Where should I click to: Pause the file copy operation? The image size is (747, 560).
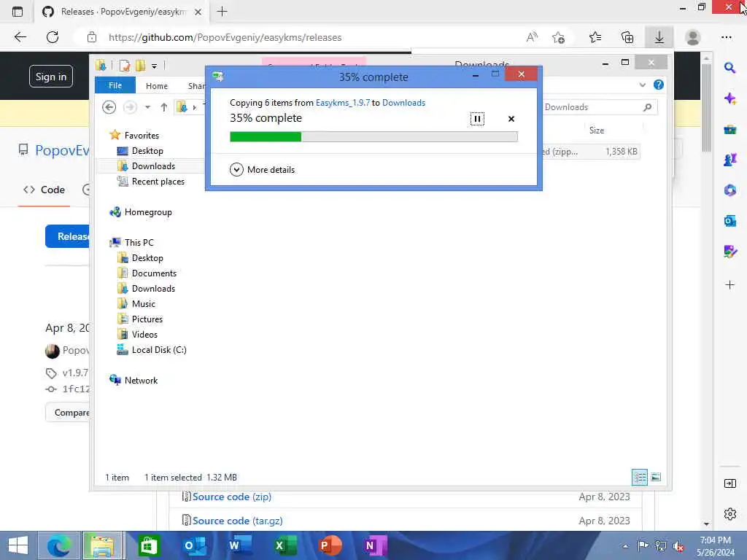pyautogui.click(x=477, y=119)
